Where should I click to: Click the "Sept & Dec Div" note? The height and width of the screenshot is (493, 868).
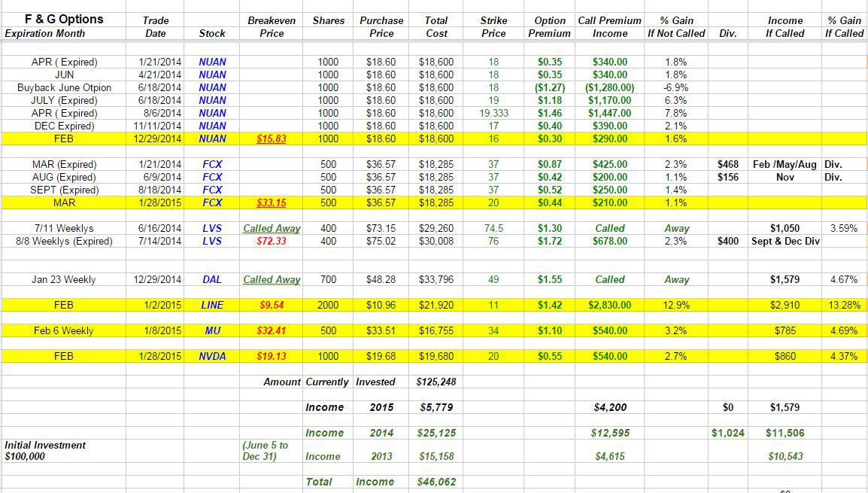coord(785,241)
